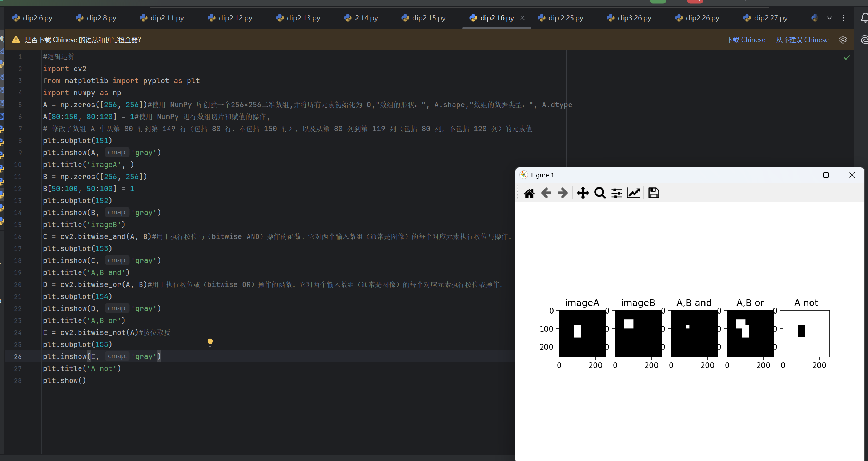868x461 pixels.
Task: Open spell checker settings gear in banner
Action: 843,40
